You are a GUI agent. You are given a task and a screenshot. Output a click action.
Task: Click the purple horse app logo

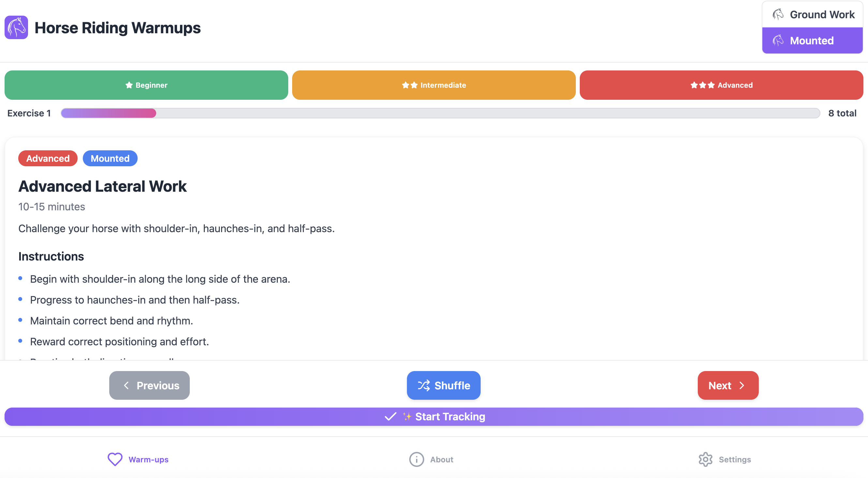[16, 27]
